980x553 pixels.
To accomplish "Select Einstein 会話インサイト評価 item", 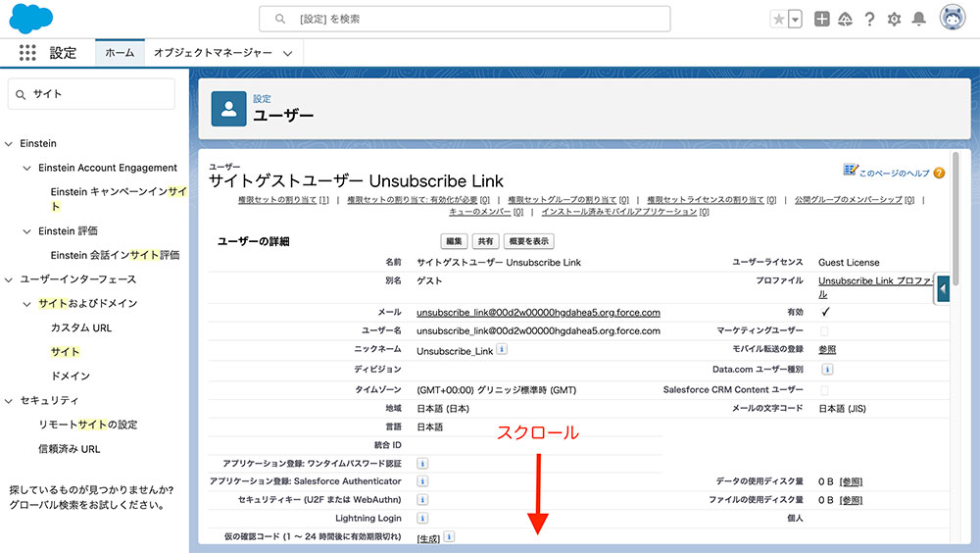I will (115, 255).
